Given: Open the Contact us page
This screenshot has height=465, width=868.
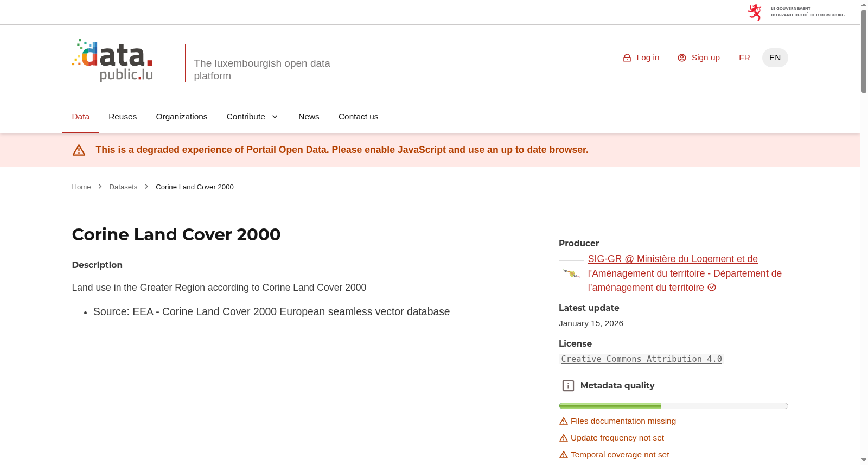Looking at the screenshot, I should (x=359, y=117).
